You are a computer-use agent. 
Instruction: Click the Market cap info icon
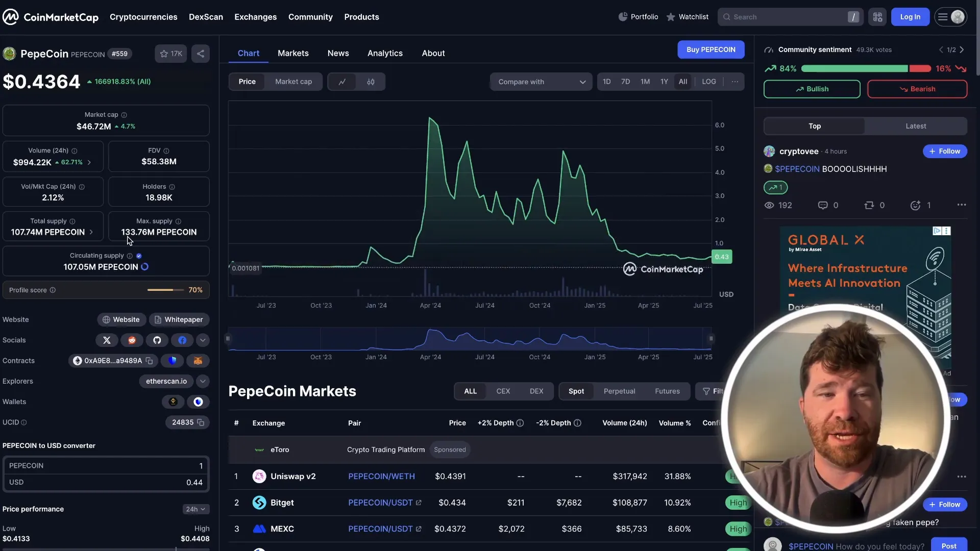pos(124,115)
